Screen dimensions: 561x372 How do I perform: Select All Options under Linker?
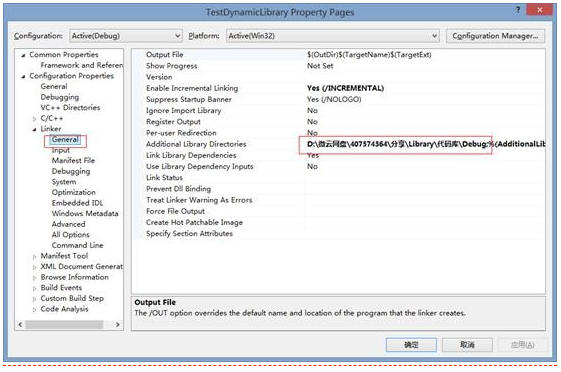(x=70, y=235)
